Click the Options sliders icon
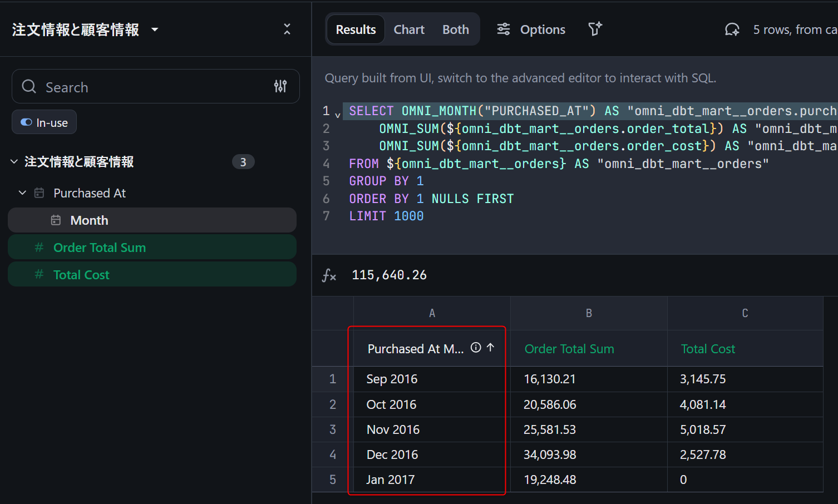The height and width of the screenshot is (504, 838). click(504, 29)
